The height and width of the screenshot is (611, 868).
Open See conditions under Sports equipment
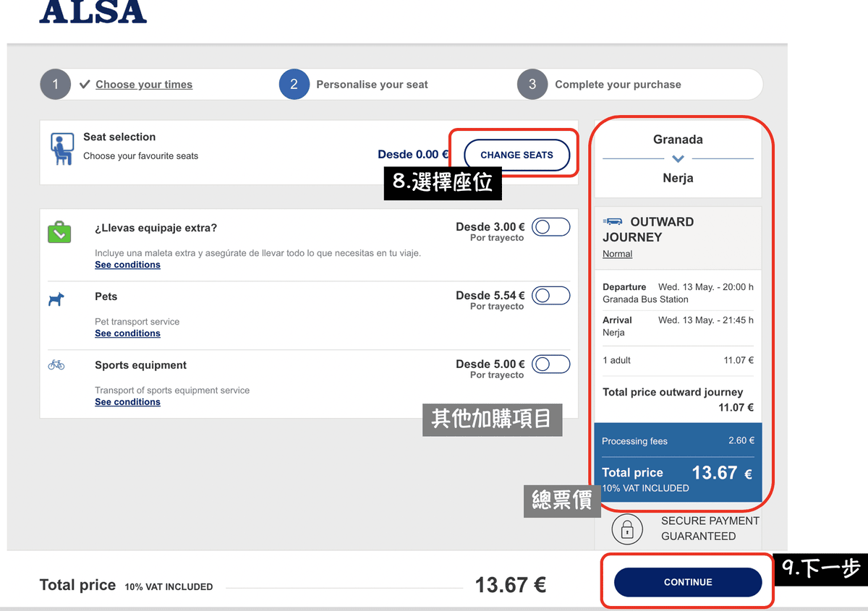tap(127, 402)
